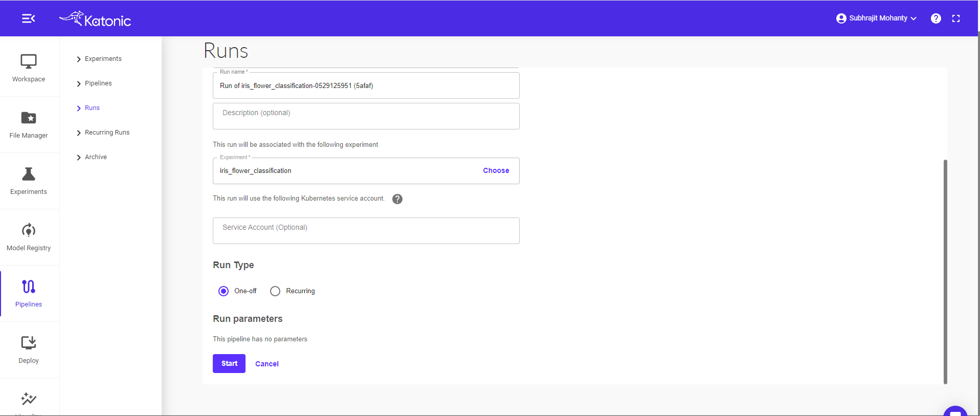Image resolution: width=980 pixels, height=416 pixels.
Task: Click the Subhrajit Mohanty username text
Action: click(x=878, y=18)
